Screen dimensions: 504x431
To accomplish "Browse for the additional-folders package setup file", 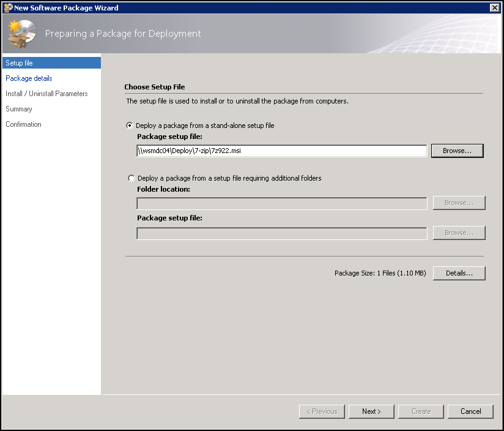I will (x=459, y=233).
